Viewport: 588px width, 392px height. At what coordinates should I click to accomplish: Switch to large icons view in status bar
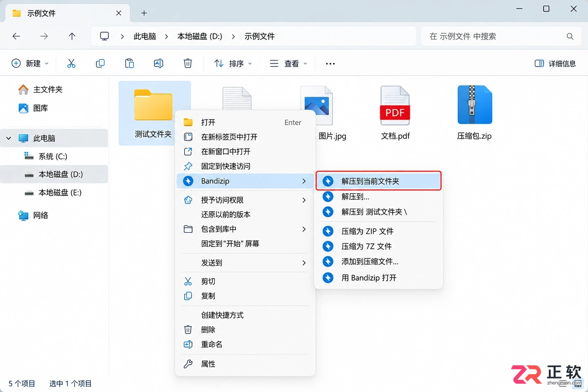(x=578, y=383)
